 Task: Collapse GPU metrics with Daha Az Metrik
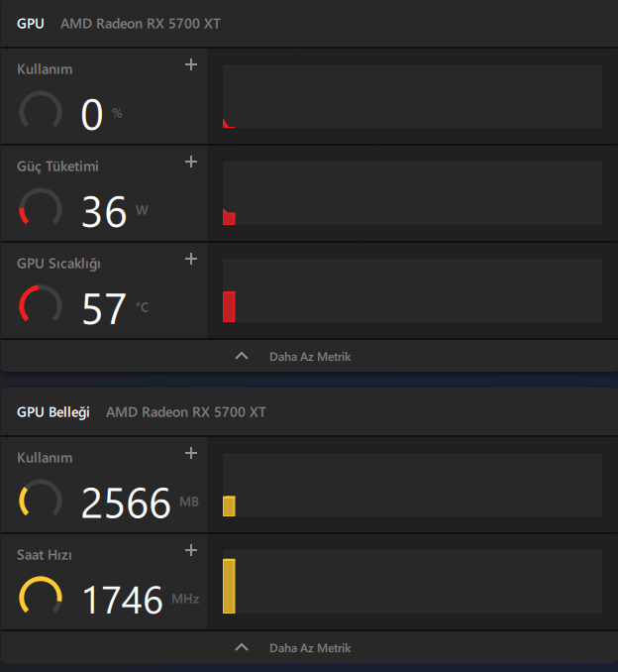point(309,357)
